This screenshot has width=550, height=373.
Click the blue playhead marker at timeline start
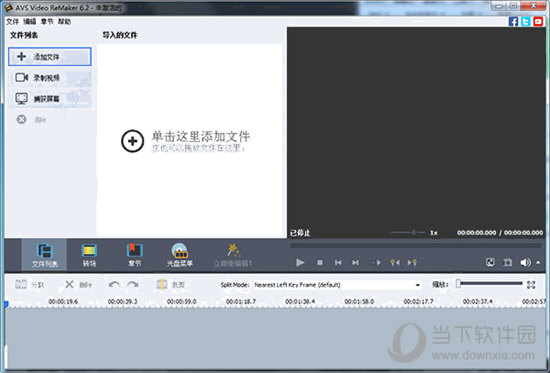point(6,305)
